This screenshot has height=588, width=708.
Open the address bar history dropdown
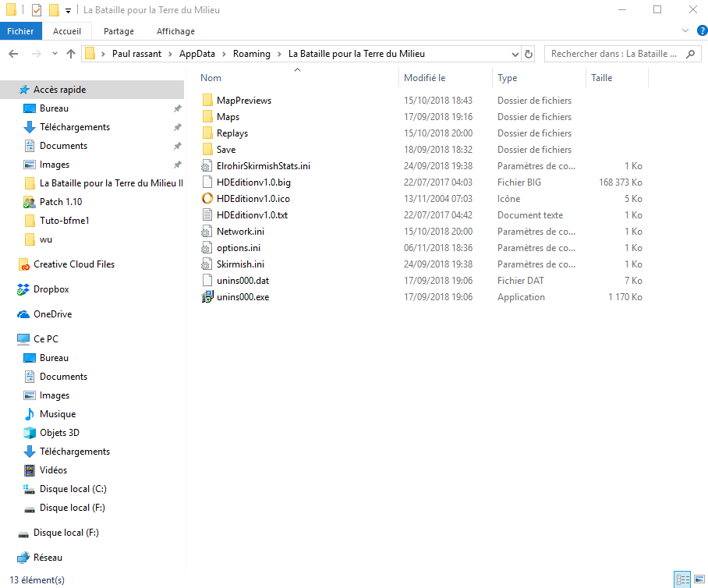(515, 54)
